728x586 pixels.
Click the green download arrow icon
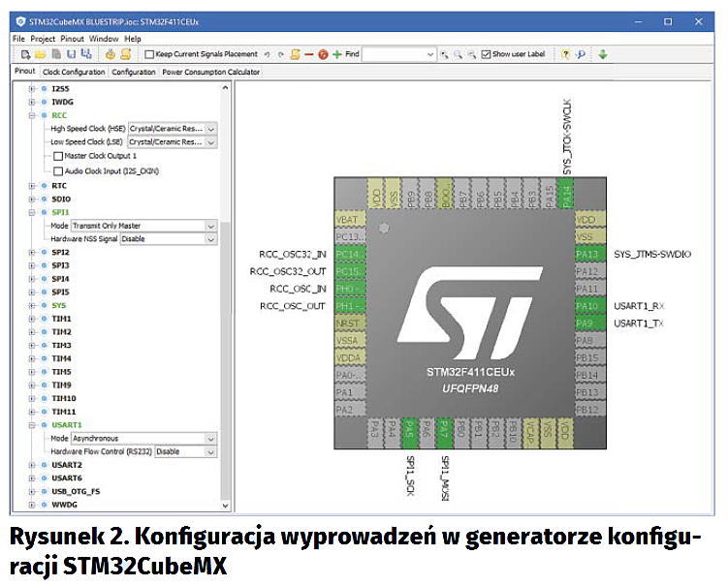(602, 54)
